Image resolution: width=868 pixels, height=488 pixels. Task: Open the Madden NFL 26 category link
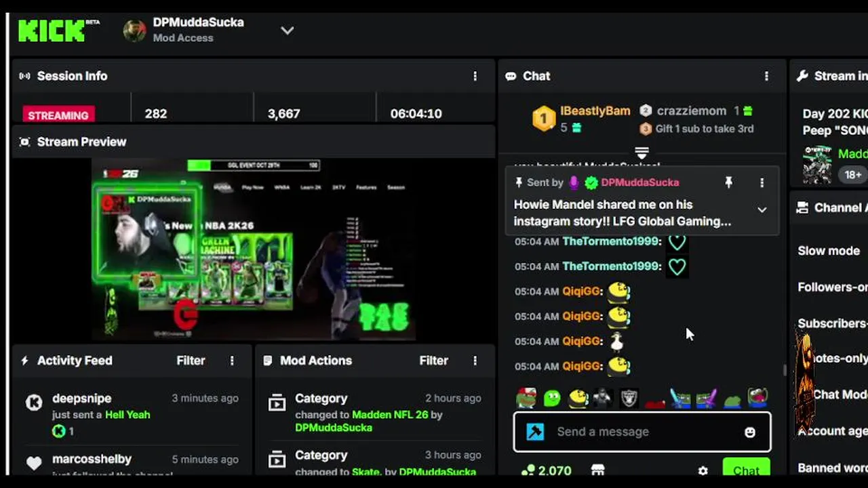(x=390, y=415)
